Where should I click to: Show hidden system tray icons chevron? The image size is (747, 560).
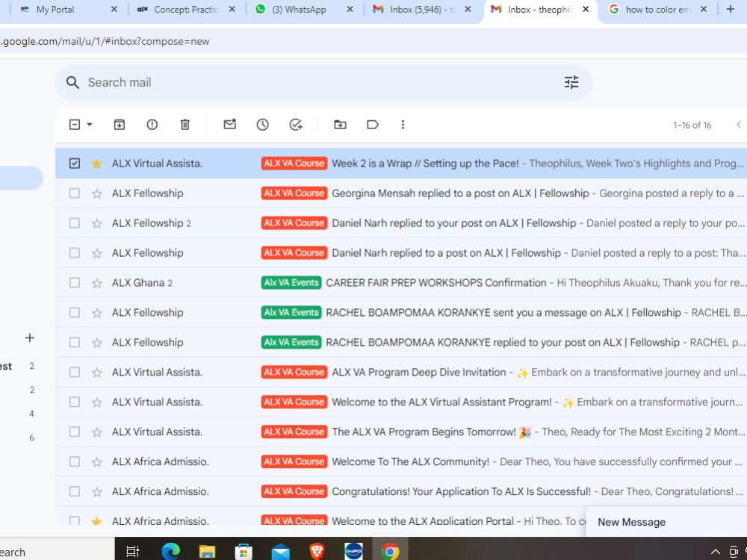pos(715,552)
